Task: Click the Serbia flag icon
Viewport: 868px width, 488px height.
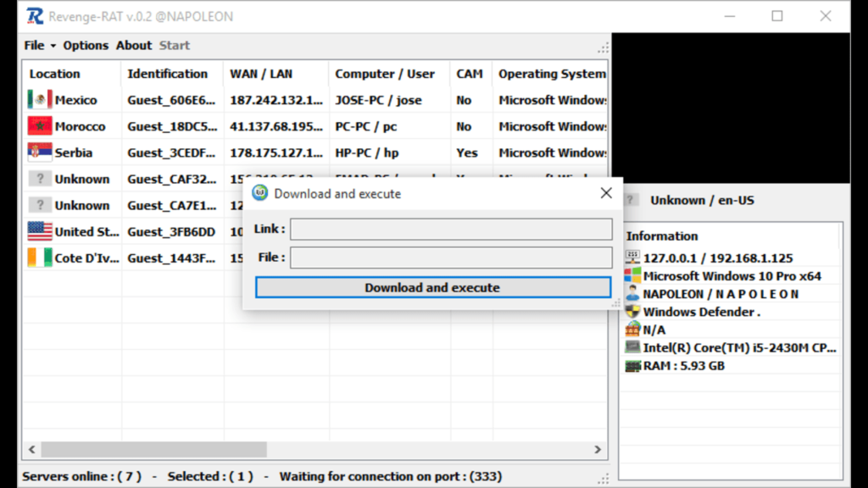Action: [40, 152]
